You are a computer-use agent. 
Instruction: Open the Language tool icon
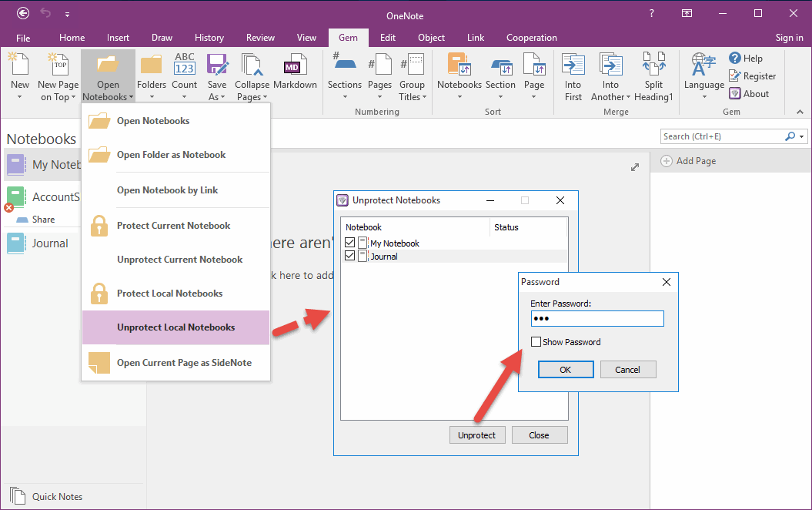[703, 64]
